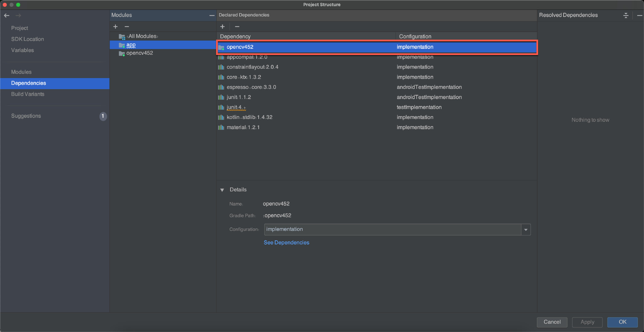The image size is (644, 332).
Task: Click the forward navigation arrow
Action: coord(18,15)
